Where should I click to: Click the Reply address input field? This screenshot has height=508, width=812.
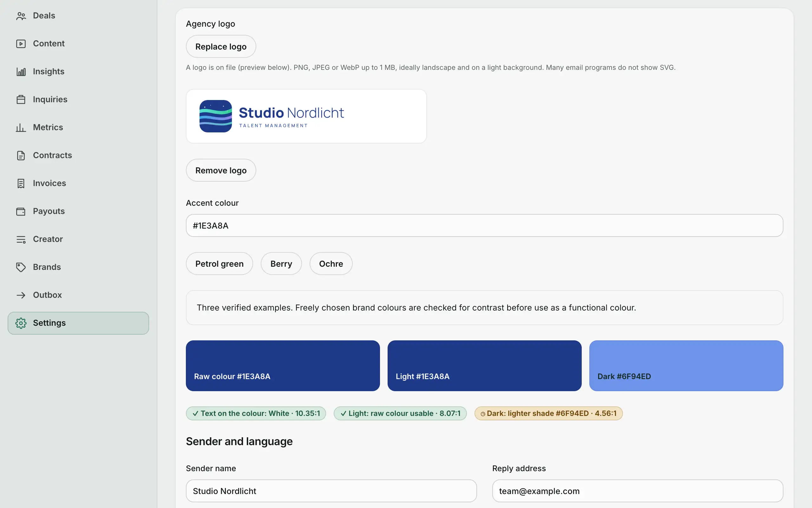[638, 491]
